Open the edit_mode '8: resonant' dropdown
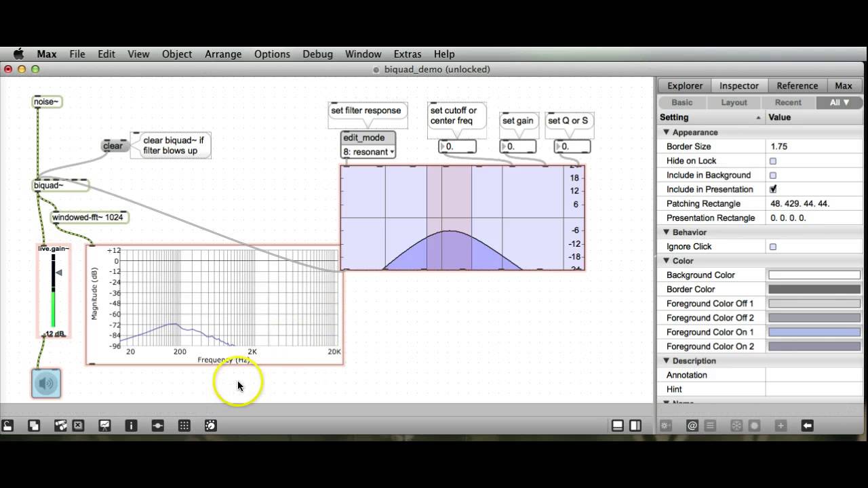 (368, 152)
